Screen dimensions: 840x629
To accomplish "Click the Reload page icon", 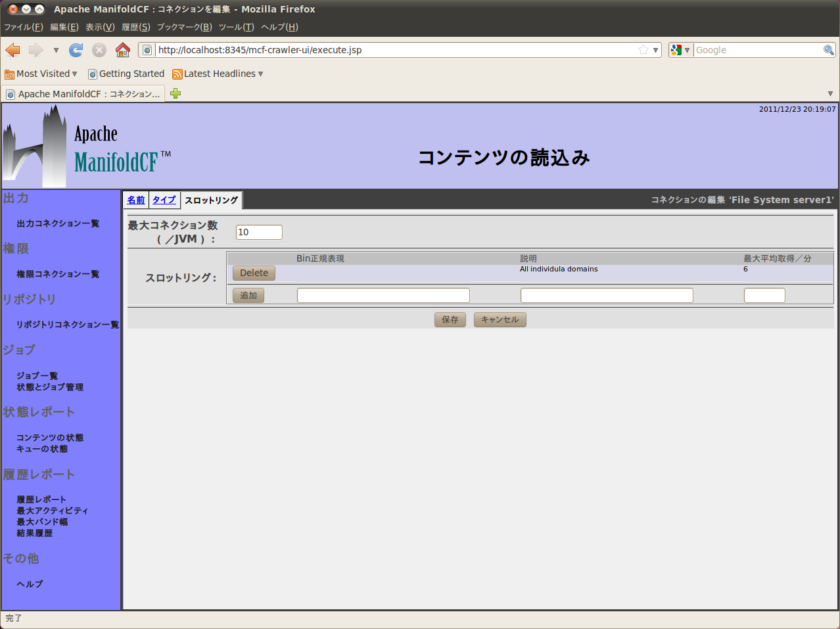I will 76,50.
